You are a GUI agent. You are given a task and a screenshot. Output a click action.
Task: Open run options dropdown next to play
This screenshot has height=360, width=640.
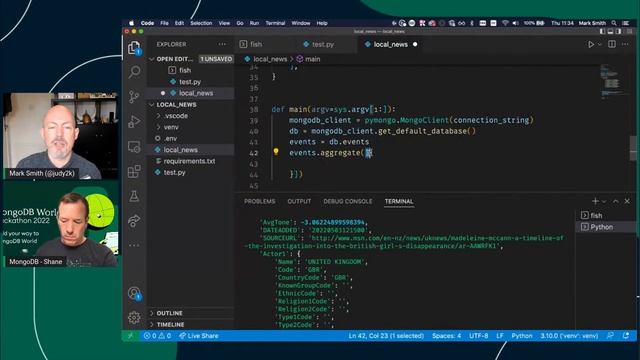pos(600,44)
